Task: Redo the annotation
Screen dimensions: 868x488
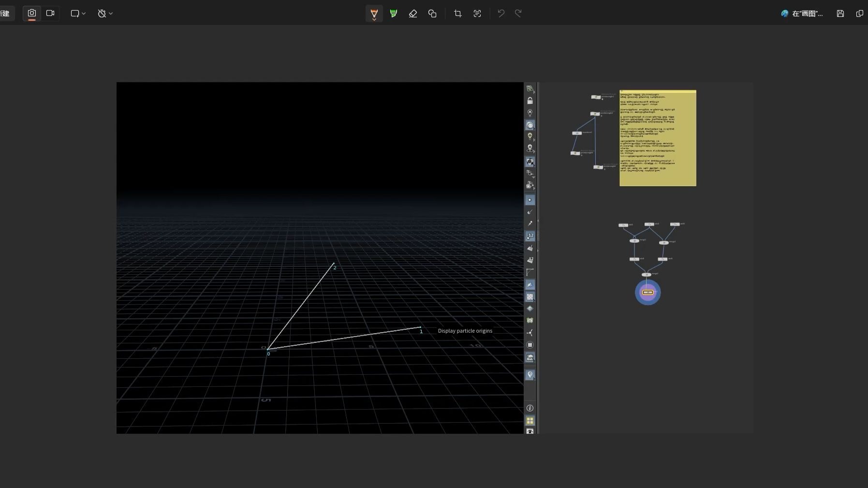Action: coord(518,14)
